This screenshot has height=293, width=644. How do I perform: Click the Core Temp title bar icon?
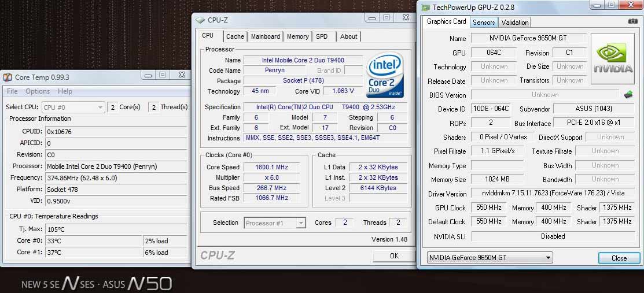(x=8, y=77)
